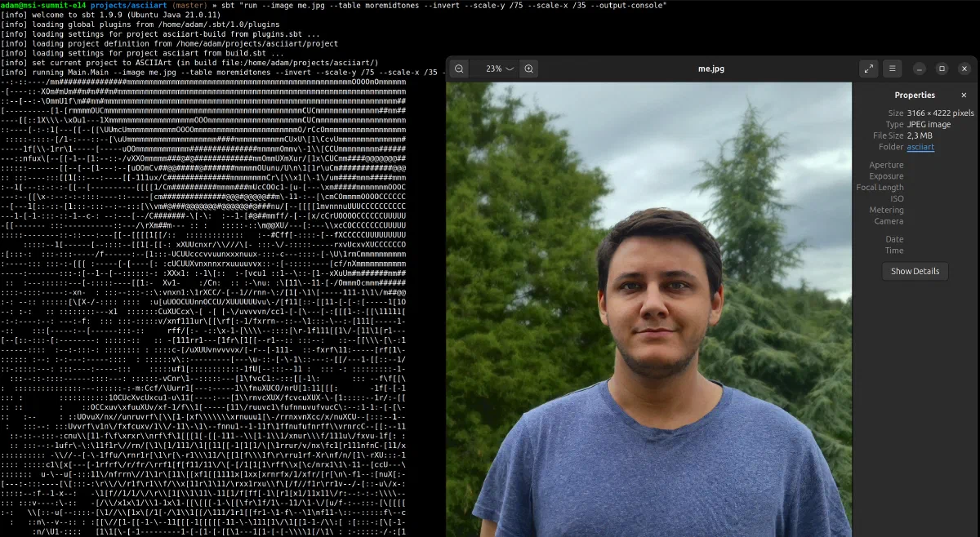The image size is (980, 537).
Task: Click the 'running Main.Main' terminal line
Action: pos(222,72)
